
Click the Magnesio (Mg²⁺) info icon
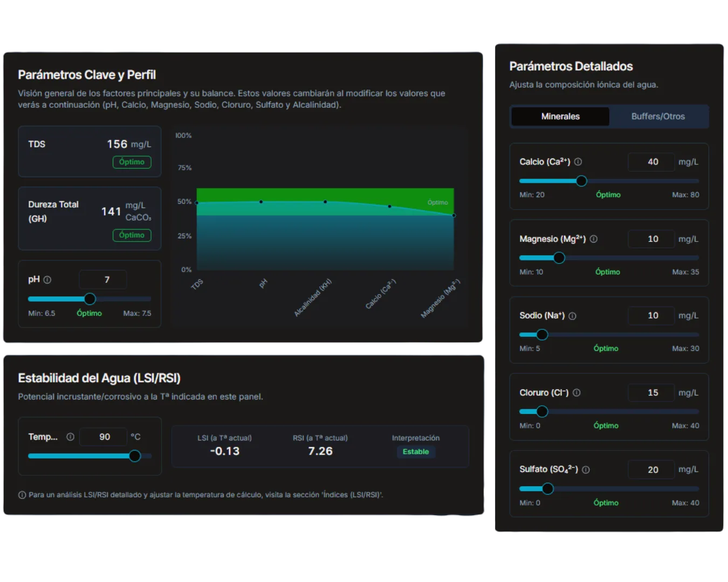[594, 239]
